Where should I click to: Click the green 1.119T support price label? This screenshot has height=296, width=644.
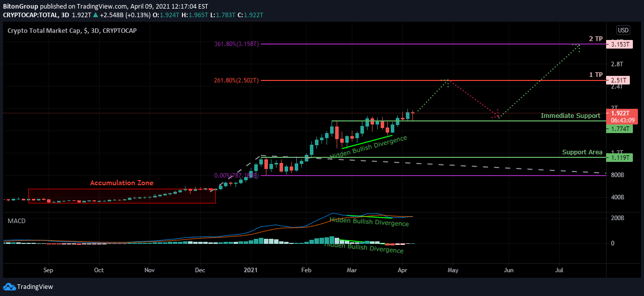(620, 157)
